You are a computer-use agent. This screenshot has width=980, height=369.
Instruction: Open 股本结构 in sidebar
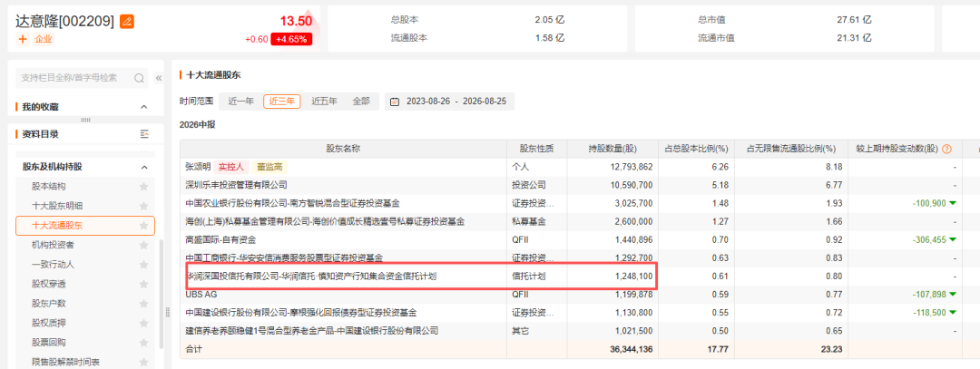tap(49, 186)
